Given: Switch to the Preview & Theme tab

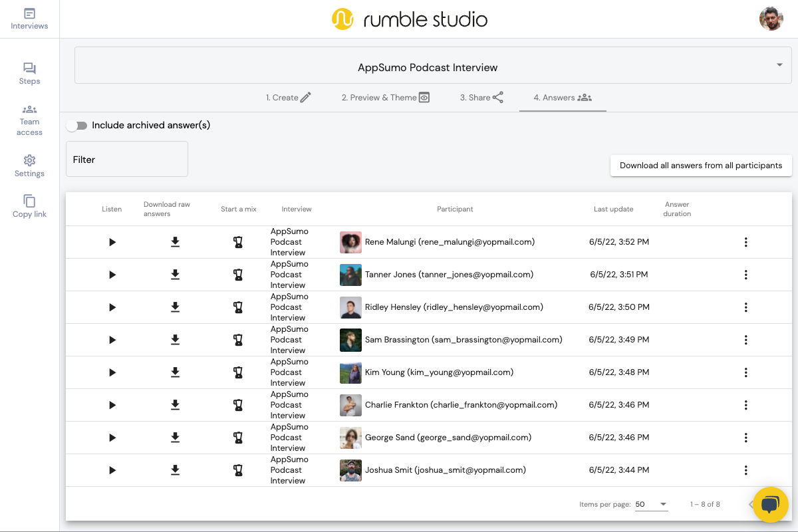Looking at the screenshot, I should point(386,97).
